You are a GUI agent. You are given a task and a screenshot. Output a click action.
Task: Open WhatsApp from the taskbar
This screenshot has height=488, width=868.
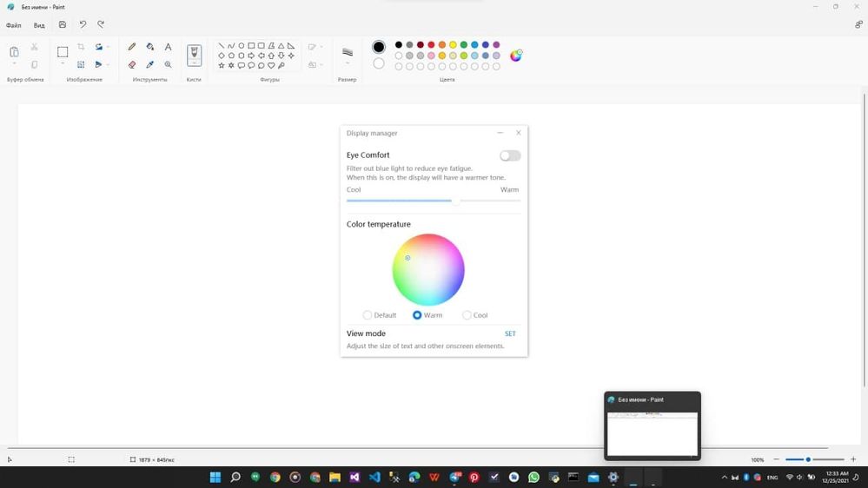click(x=533, y=477)
